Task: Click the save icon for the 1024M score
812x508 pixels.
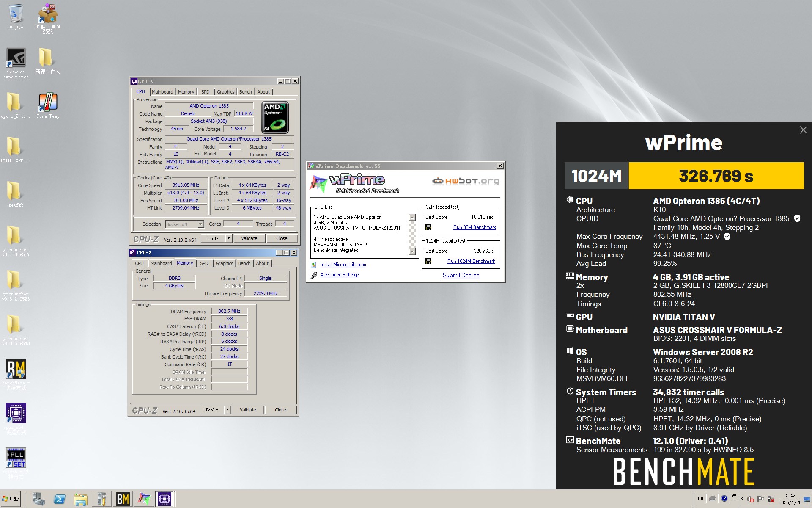Action: pyautogui.click(x=428, y=261)
